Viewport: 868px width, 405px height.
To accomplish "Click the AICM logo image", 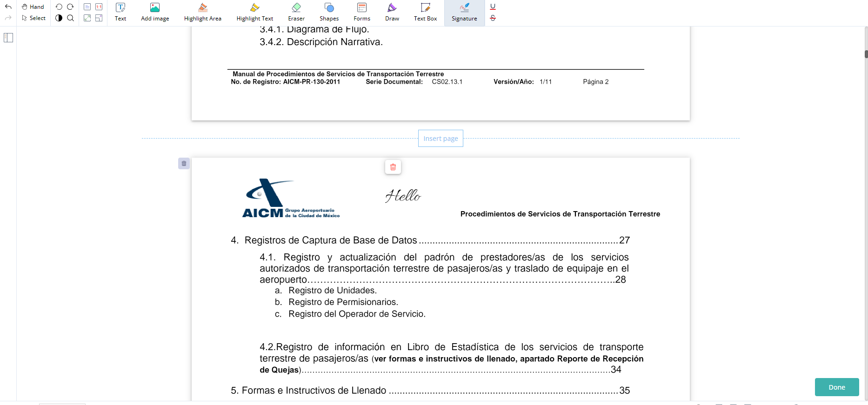I will (x=291, y=199).
